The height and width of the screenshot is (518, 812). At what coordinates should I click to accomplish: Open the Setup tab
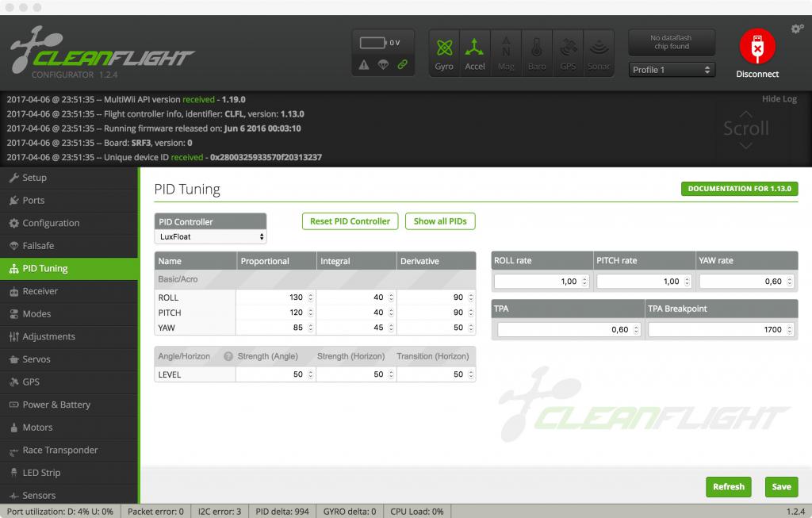pos(69,178)
